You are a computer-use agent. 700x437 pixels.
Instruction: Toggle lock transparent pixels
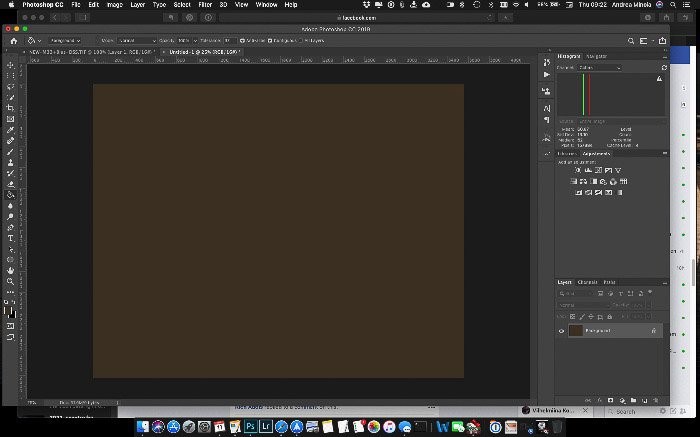coord(572,316)
